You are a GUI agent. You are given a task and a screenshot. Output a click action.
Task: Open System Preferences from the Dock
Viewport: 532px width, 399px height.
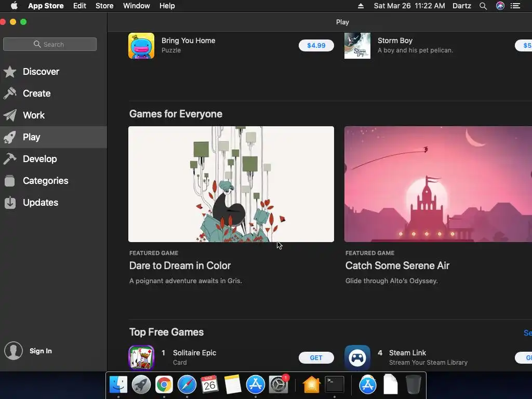(278, 384)
